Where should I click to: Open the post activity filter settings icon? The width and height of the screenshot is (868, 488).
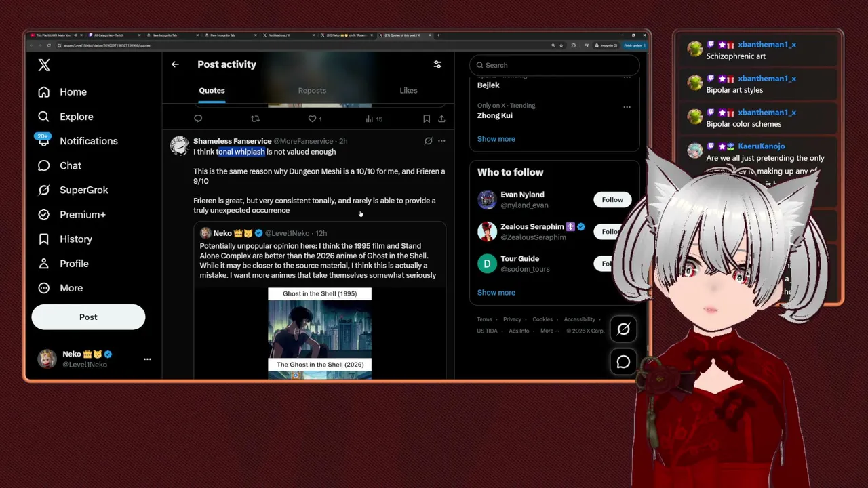[x=437, y=64]
